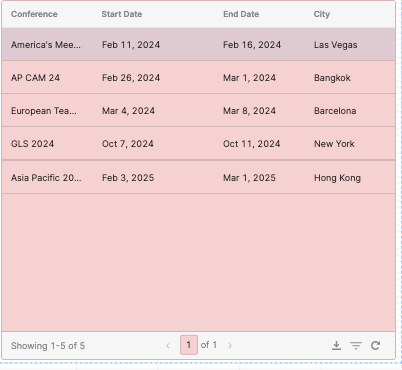Sort by City column header
Image resolution: width=402 pixels, height=370 pixels.
click(x=322, y=14)
